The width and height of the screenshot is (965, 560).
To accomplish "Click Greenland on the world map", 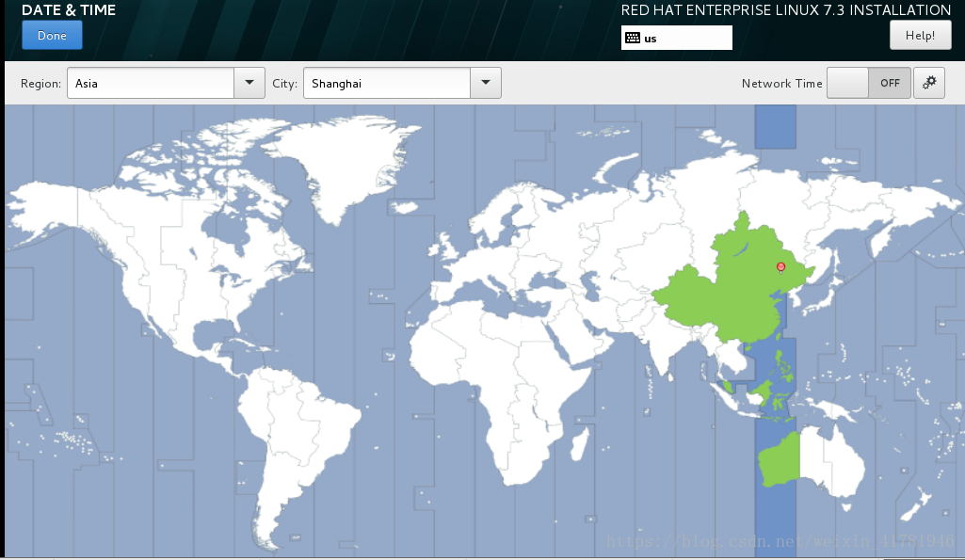I will [345, 161].
